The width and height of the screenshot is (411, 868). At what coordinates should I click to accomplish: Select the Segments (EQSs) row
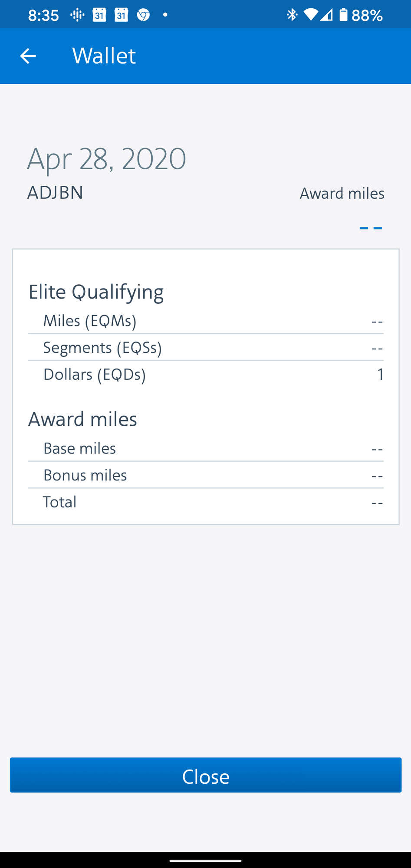pyautogui.click(x=206, y=348)
